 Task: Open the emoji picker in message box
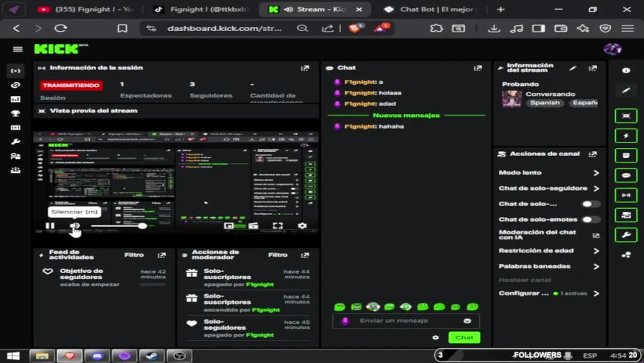click(x=467, y=321)
